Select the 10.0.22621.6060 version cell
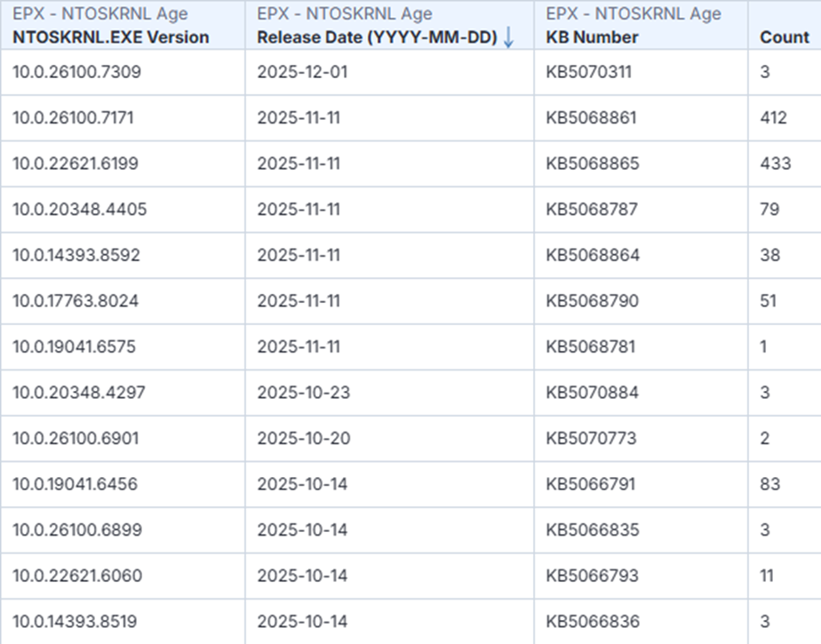This screenshot has height=644, width=821. (x=76, y=576)
